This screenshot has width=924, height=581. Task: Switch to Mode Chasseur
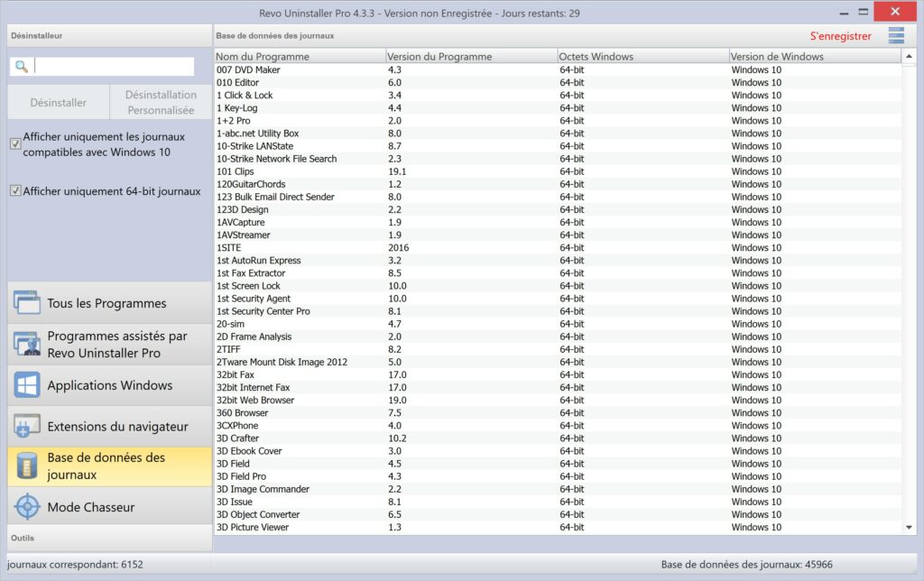click(x=109, y=507)
